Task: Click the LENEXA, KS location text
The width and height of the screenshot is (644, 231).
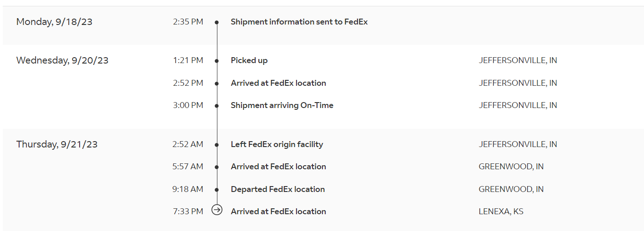Action: tap(501, 211)
